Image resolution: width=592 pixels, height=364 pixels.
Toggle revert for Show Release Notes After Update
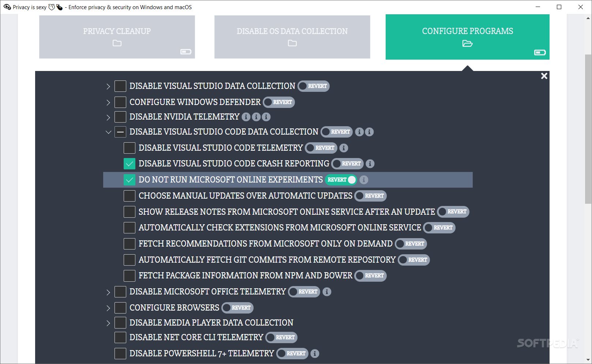(453, 212)
